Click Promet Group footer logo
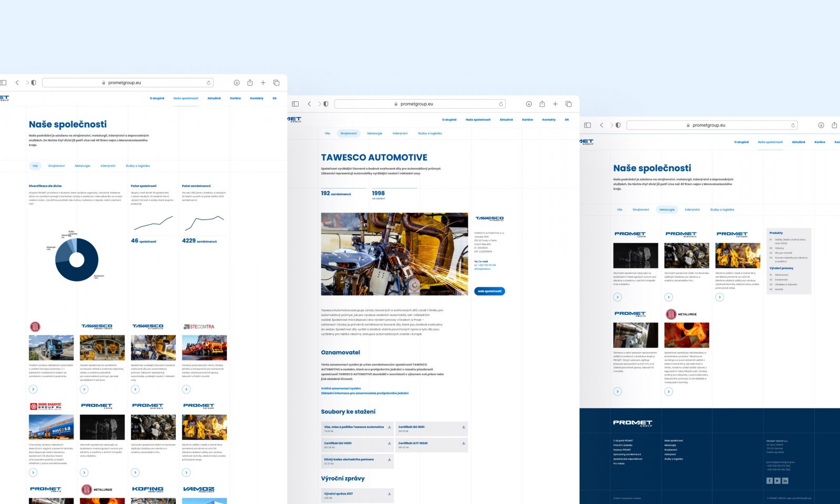 [x=633, y=423]
